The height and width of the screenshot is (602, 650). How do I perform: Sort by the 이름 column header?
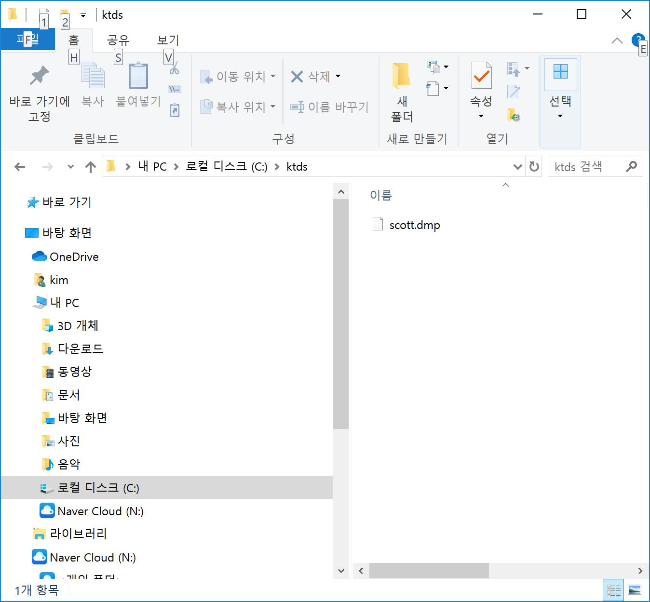(381, 195)
